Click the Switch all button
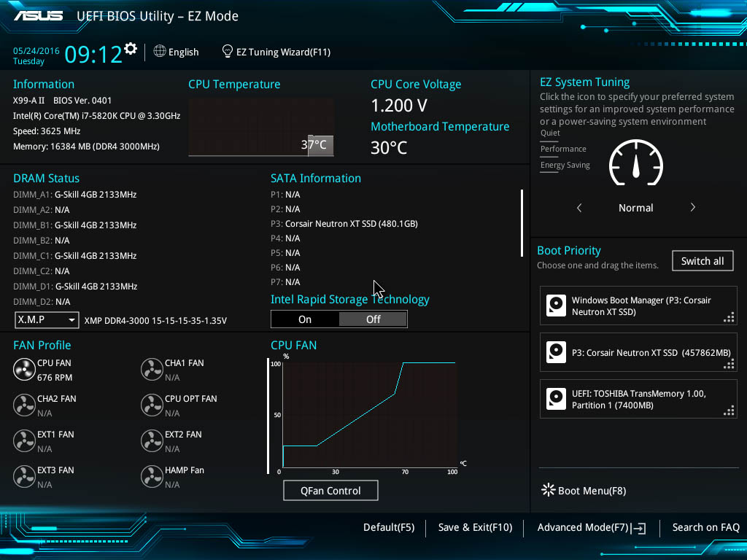The width and height of the screenshot is (747, 560). pos(703,261)
